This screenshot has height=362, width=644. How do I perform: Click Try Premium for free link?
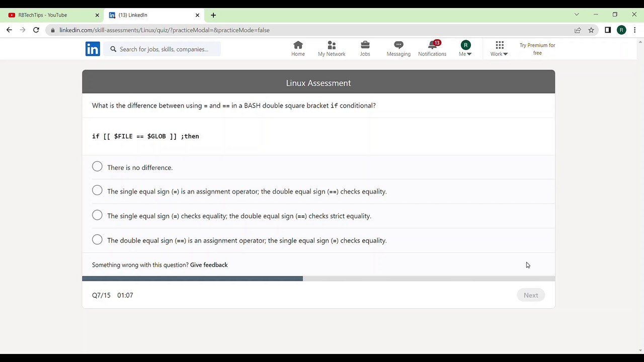[x=537, y=49]
